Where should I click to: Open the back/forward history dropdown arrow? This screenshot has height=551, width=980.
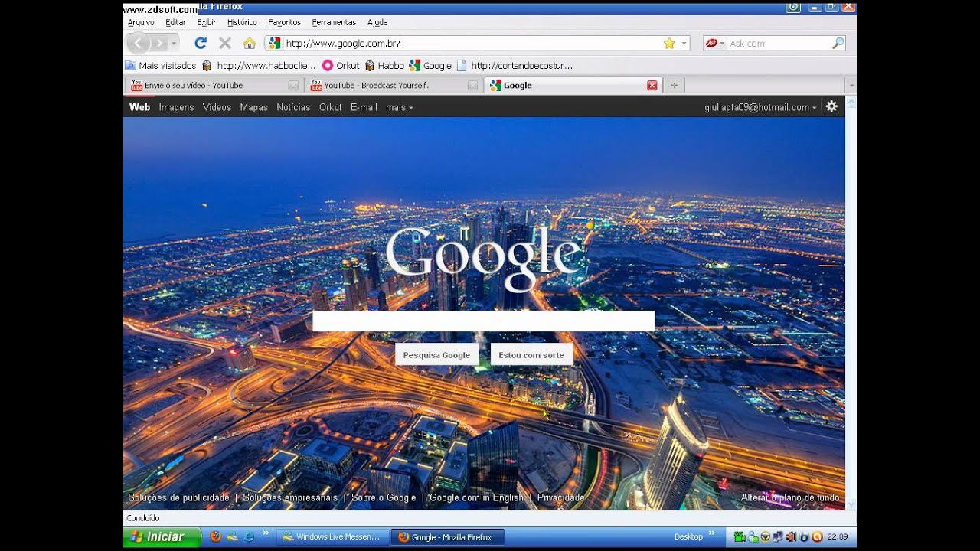[x=174, y=44]
